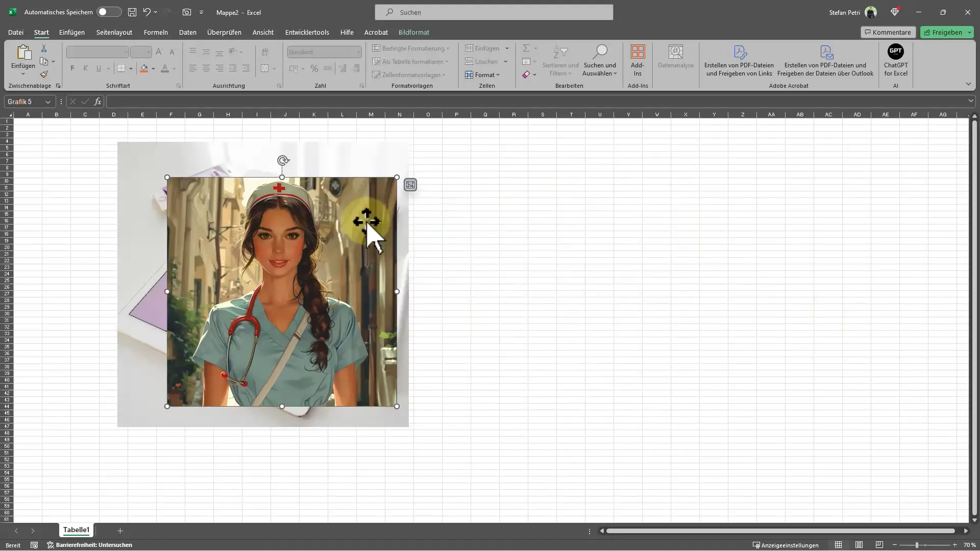
Task: Enable the Zwischenablage checkbox
Action: click(x=59, y=86)
